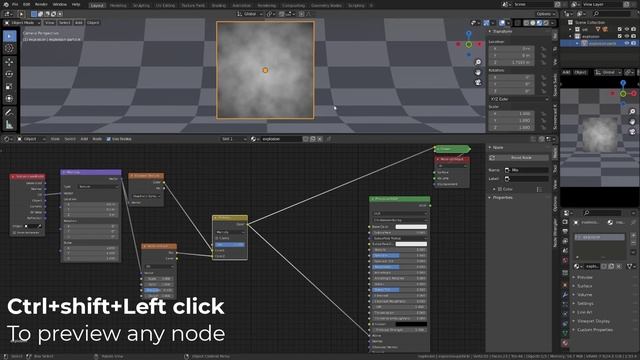This screenshot has width=640, height=360.
Task: Select the Transform tool in viewport toolbar
Action: (9, 99)
